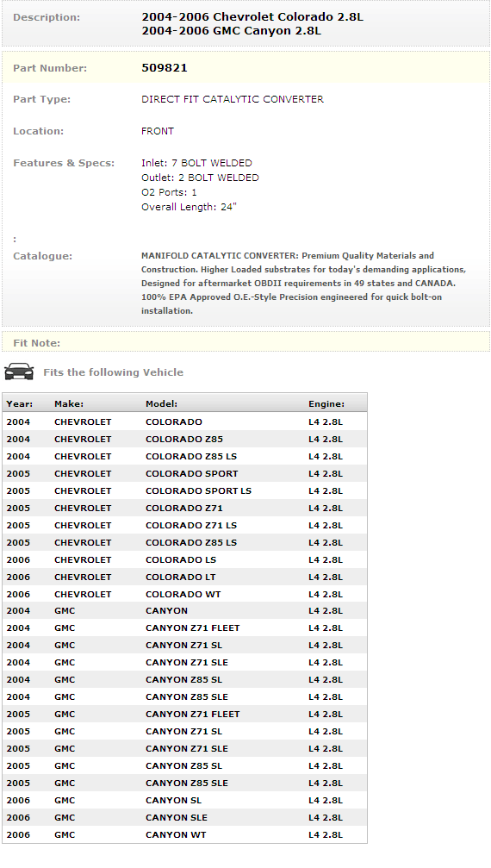Click the Fits the following Vehicle heading
The width and height of the screenshot is (491, 868).
pyautogui.click(x=114, y=372)
